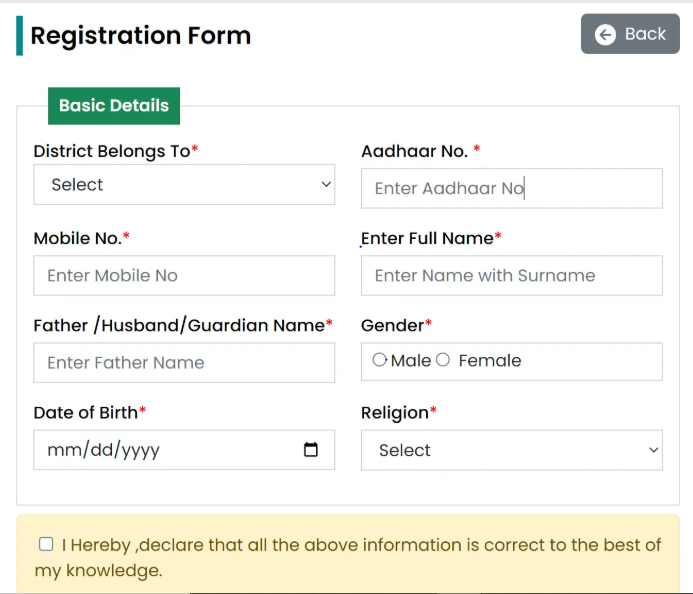Click the 'Mobile No.' label
The height and width of the screenshot is (594, 693).
[x=81, y=238]
